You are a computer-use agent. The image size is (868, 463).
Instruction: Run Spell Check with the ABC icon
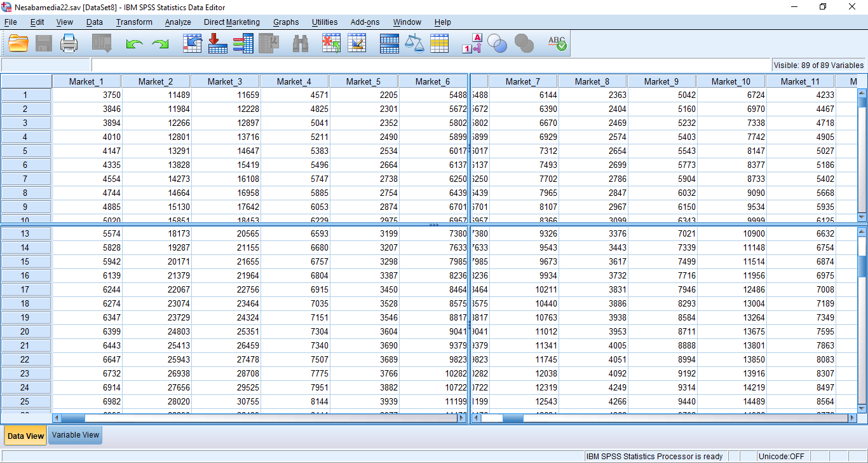pos(557,43)
